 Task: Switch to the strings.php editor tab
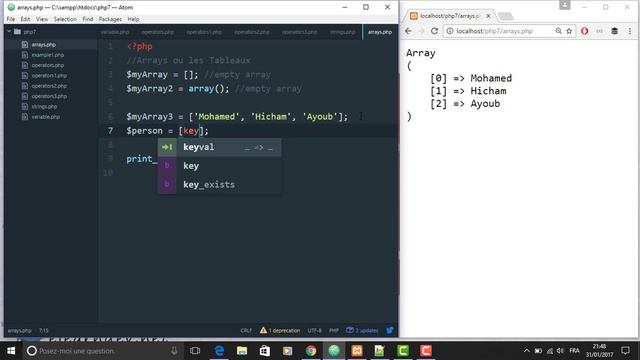point(342,32)
